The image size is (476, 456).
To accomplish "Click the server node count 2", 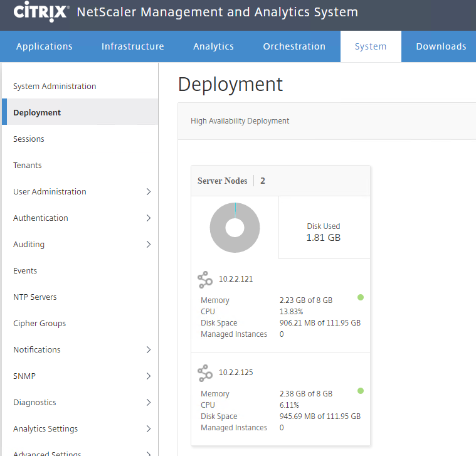I will click(x=263, y=181).
